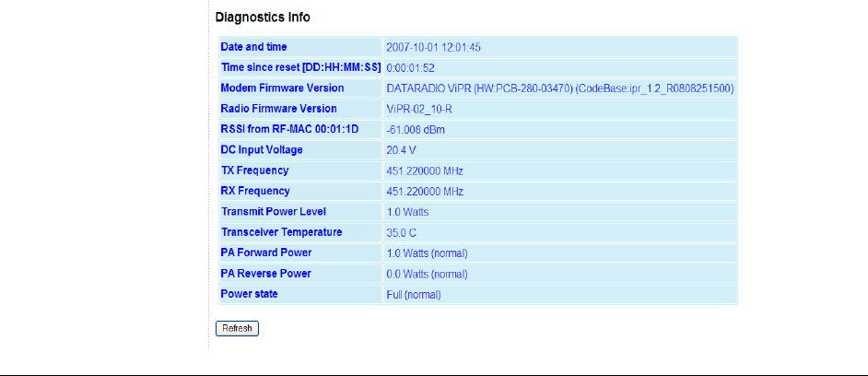Select the voltage value 20.4 V
868x376 pixels.
pyautogui.click(x=401, y=150)
